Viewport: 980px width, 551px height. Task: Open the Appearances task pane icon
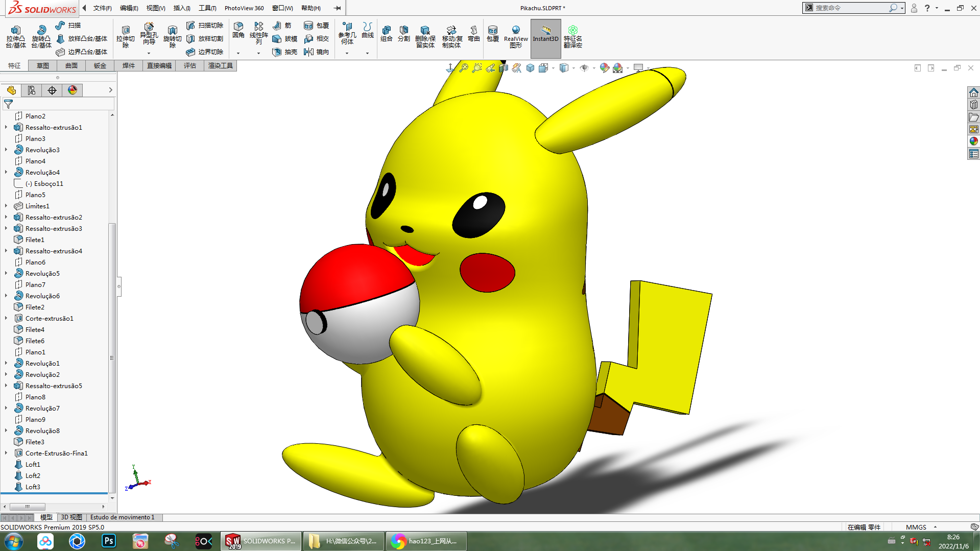(974, 141)
